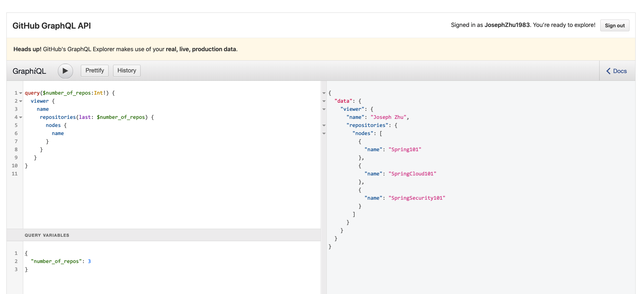Click the Heads up! warning text
Image resolution: width=644 pixels, height=294 pixels.
coord(126,49)
